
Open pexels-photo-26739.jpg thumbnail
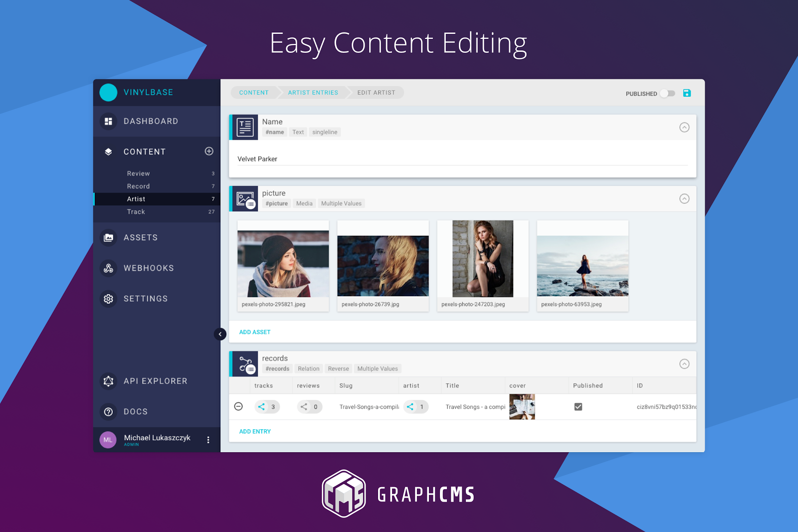(383, 266)
